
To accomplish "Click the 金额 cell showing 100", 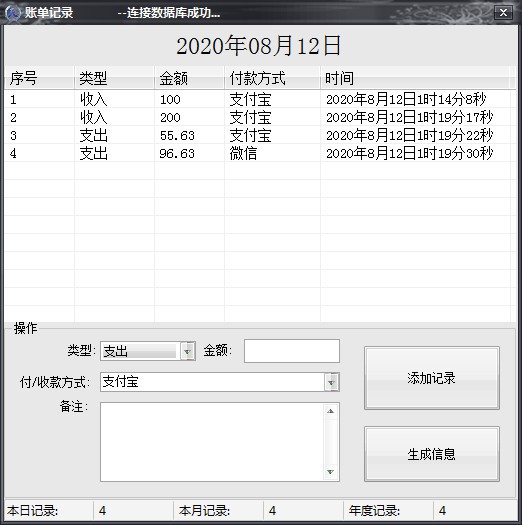I will (189, 99).
